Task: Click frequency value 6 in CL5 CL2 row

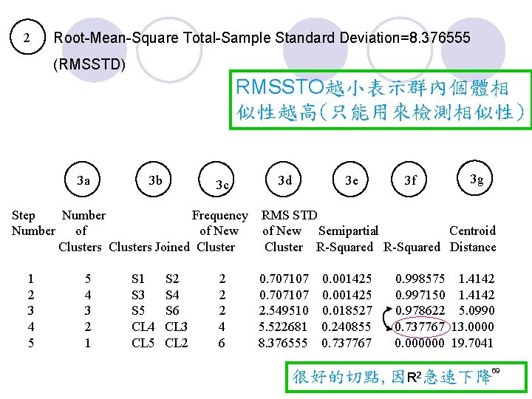Action: pos(222,343)
